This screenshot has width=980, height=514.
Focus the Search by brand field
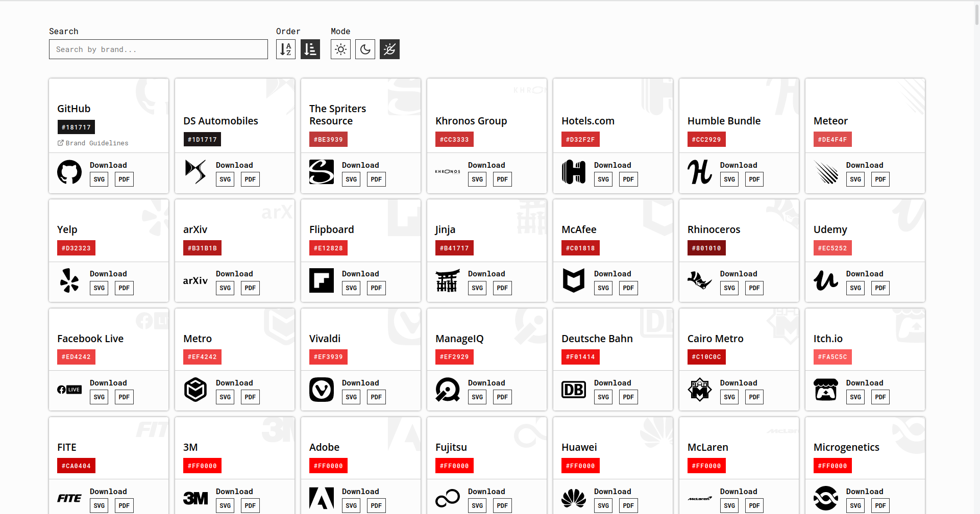point(158,49)
